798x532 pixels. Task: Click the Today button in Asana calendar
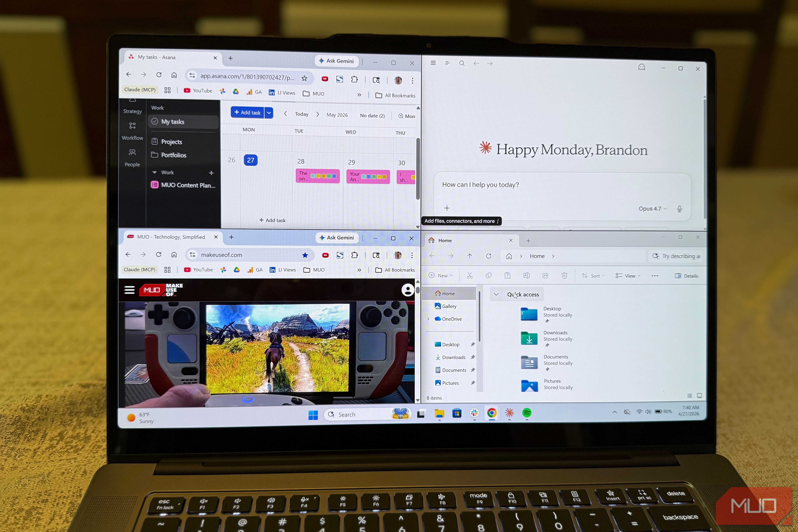(x=301, y=114)
